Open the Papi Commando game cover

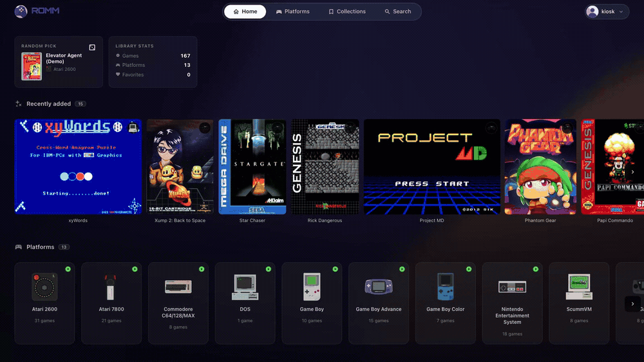(x=612, y=167)
